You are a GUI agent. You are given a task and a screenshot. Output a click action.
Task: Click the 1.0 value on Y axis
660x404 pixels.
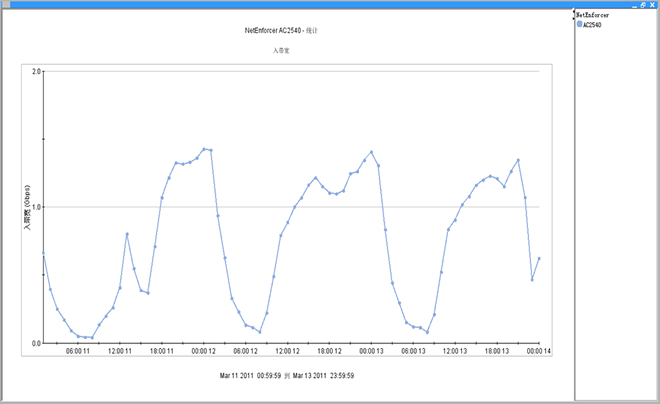35,207
